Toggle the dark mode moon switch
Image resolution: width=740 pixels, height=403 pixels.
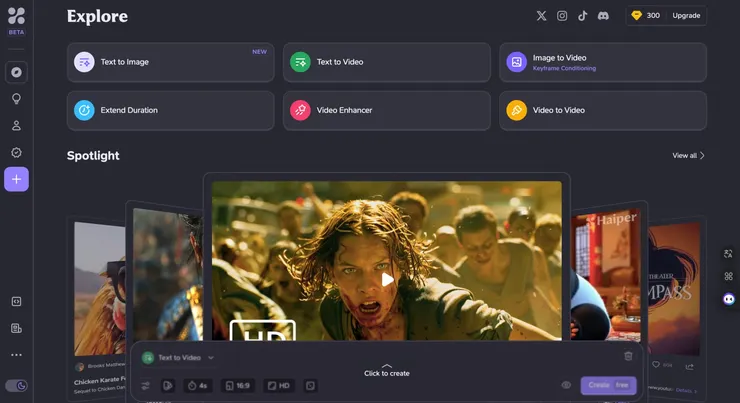point(16,386)
